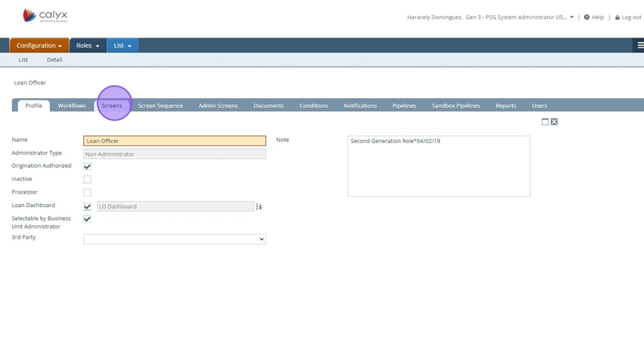Switch to the Screens tab
The height and width of the screenshot is (359, 644).
pos(112,105)
